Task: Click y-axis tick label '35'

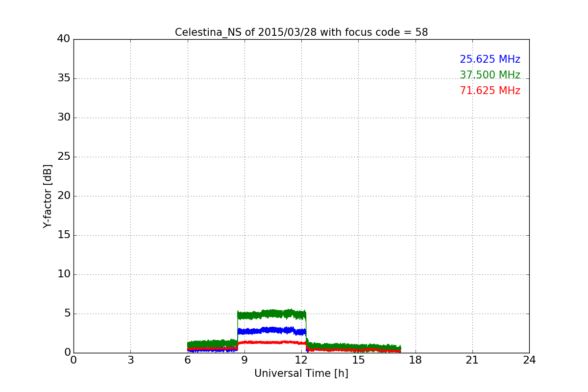Action: click(x=64, y=78)
